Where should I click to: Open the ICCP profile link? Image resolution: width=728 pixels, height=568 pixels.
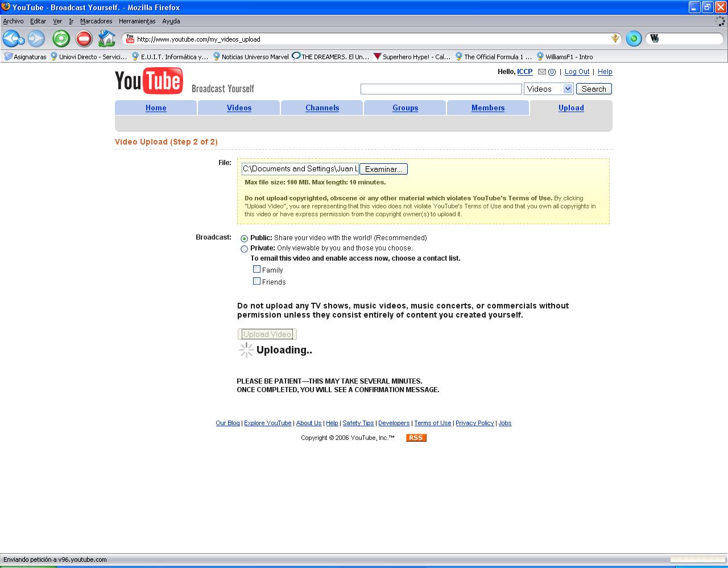524,72
